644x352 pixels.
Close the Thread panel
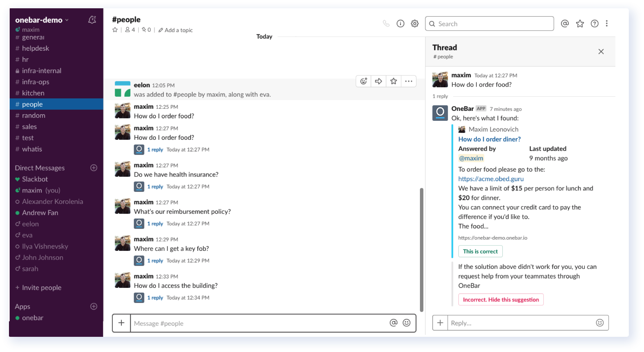tap(601, 51)
